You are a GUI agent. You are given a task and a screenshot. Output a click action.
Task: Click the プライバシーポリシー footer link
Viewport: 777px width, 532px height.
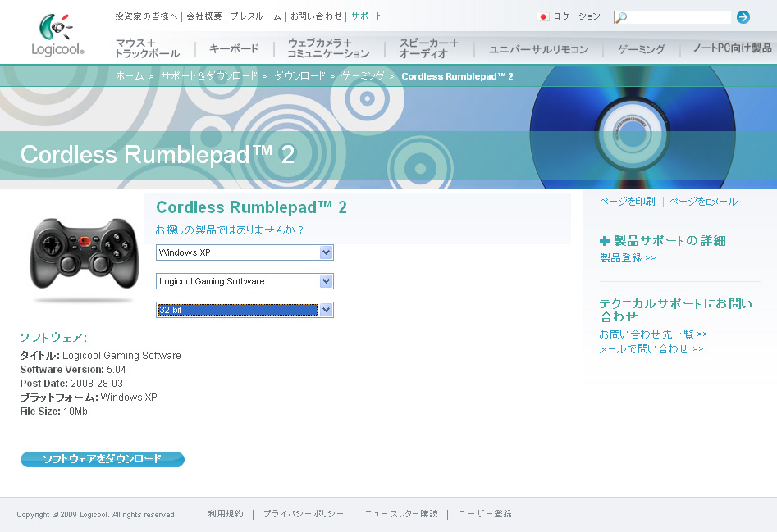point(304,514)
